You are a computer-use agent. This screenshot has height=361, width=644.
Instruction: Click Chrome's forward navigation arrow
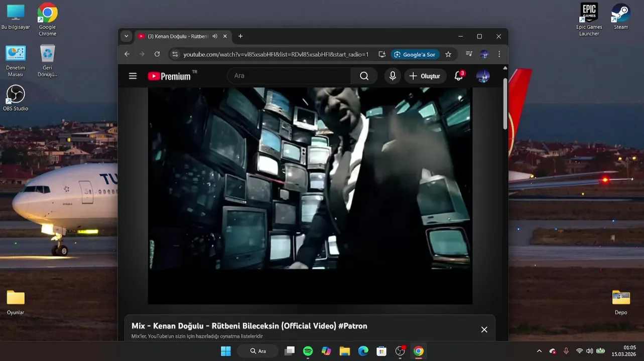(142, 54)
